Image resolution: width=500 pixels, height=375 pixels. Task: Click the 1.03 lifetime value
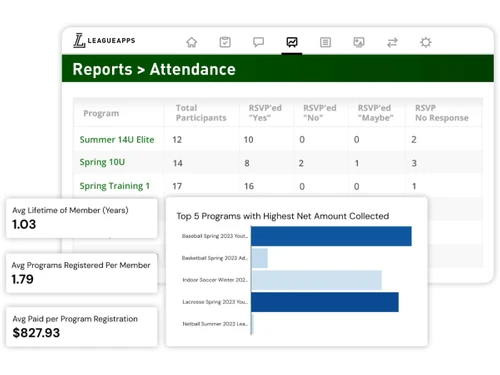[x=24, y=224]
